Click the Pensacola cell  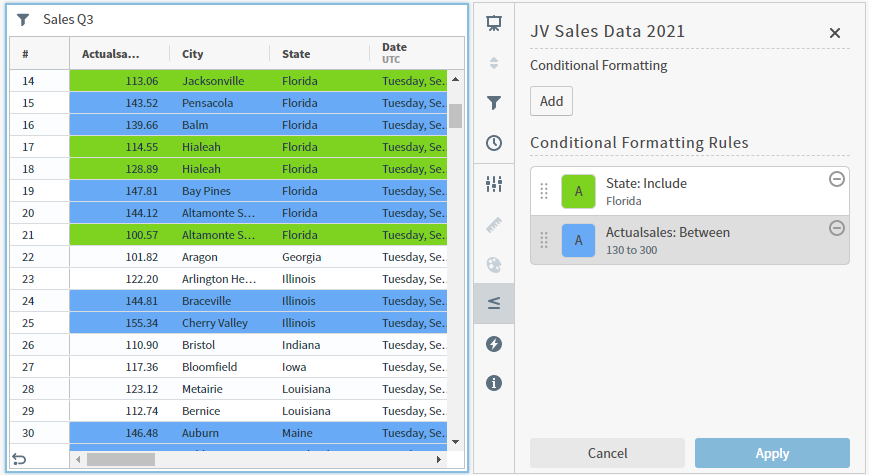tap(219, 103)
